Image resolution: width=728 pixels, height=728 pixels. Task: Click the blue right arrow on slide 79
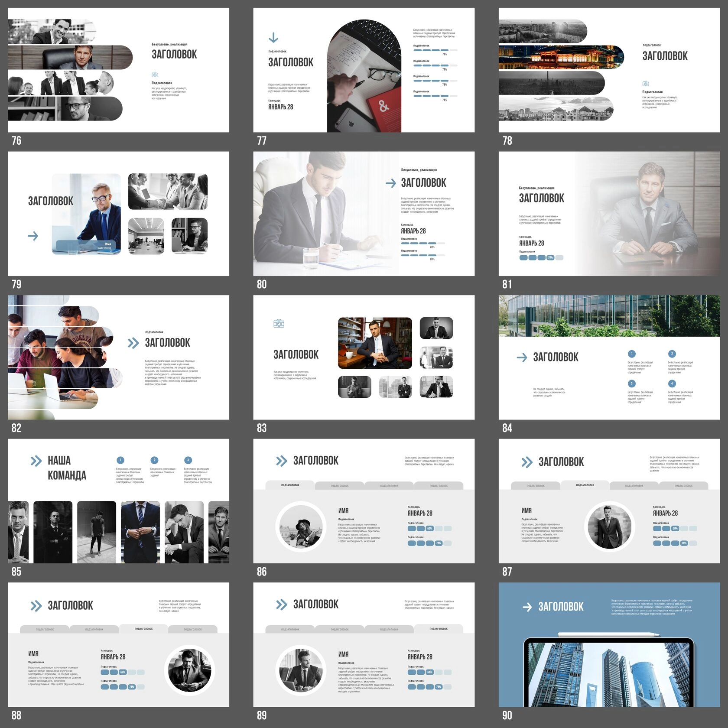pos(33,236)
